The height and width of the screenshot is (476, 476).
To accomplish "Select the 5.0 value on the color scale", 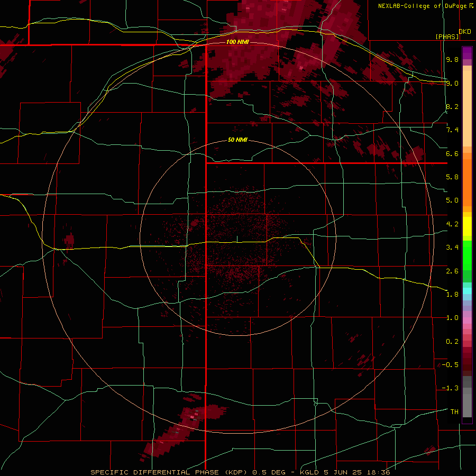I will tap(452, 200).
